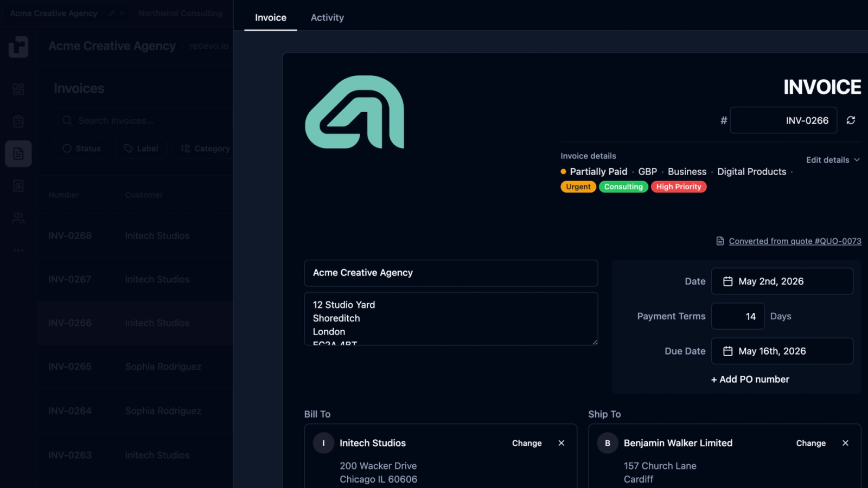Click the Urgent label tag
868x488 pixels.
[578, 187]
